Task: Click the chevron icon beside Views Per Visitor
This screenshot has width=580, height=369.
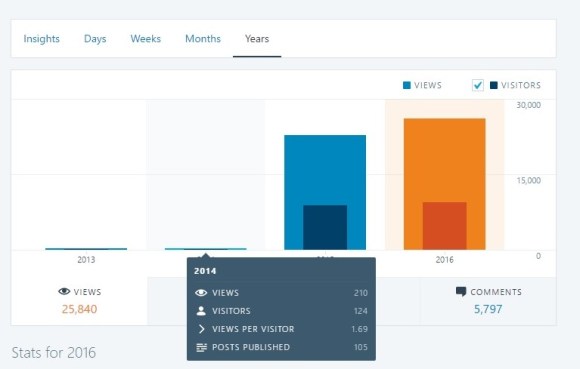Action: pos(201,329)
